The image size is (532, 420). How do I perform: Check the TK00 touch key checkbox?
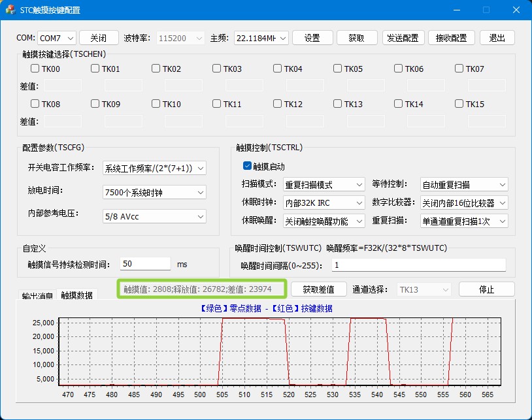point(35,69)
